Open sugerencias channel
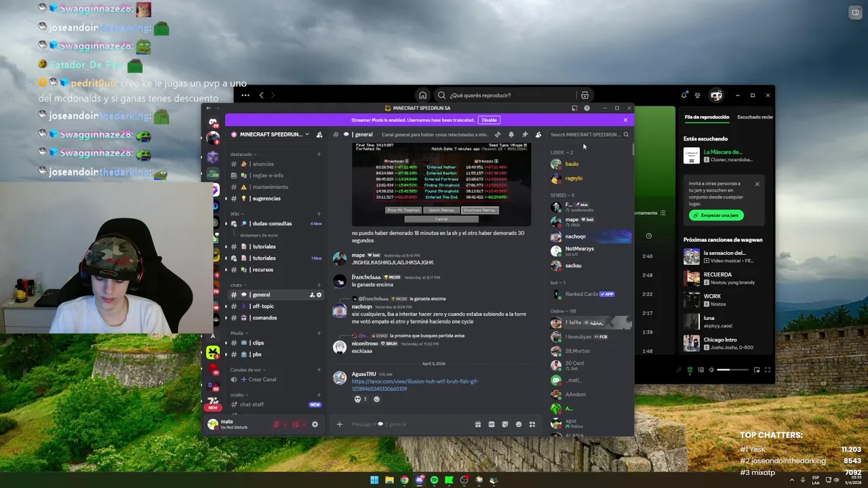 pyautogui.click(x=275, y=199)
